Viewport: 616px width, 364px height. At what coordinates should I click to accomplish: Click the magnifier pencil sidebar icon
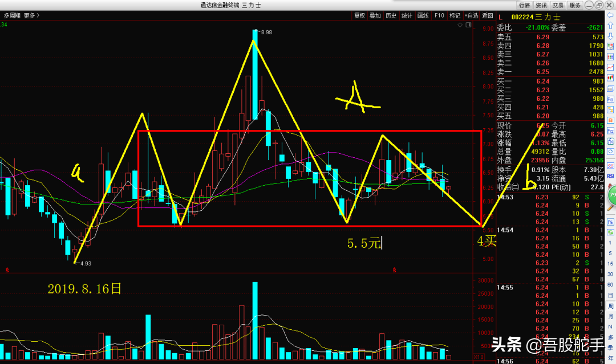click(610, 208)
